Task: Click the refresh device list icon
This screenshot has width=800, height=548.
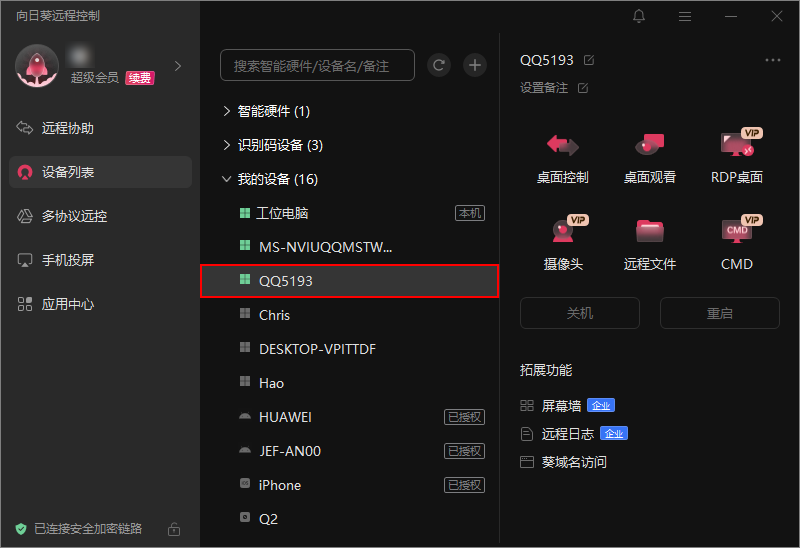Action: point(438,65)
